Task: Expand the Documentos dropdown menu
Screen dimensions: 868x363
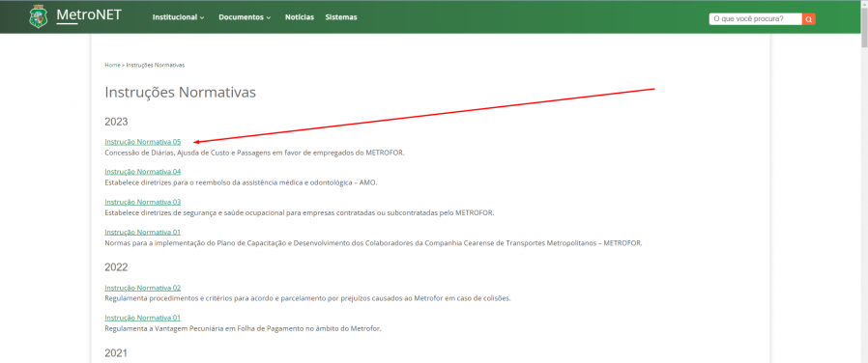Action: click(245, 17)
